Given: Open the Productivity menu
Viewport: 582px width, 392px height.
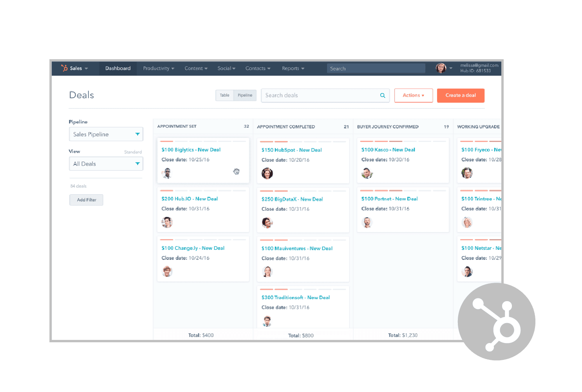Looking at the screenshot, I should click(159, 68).
